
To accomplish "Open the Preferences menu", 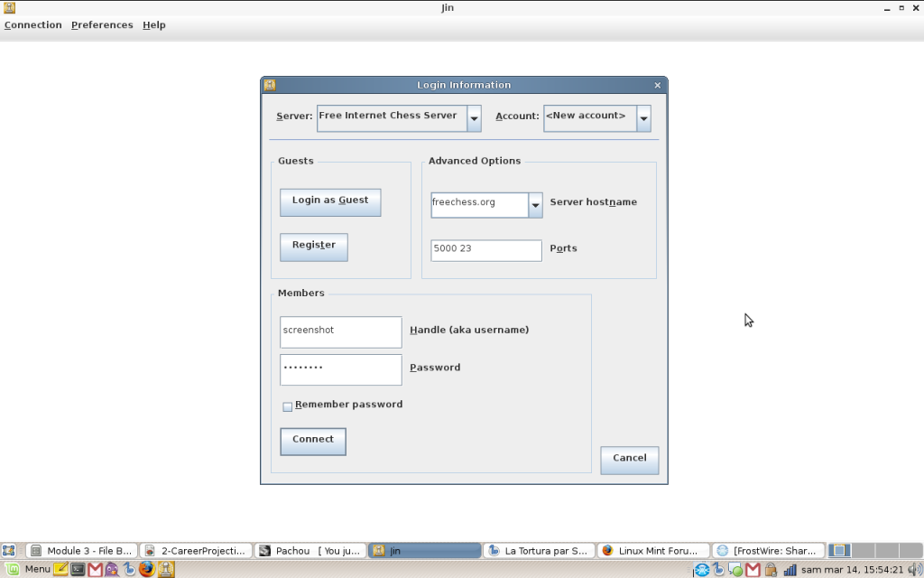I will coord(102,24).
